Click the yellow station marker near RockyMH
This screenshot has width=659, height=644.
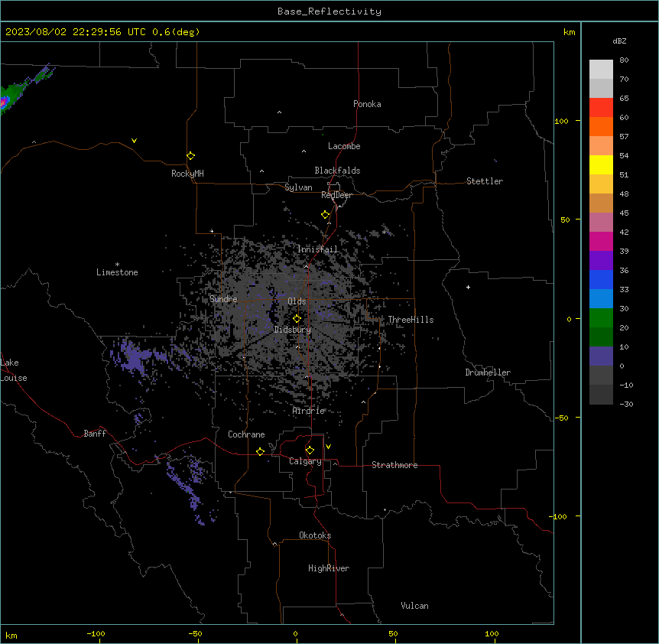191,156
